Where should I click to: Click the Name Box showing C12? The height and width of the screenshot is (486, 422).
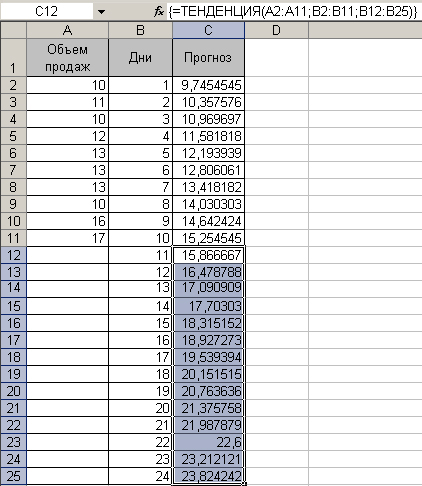click(47, 12)
